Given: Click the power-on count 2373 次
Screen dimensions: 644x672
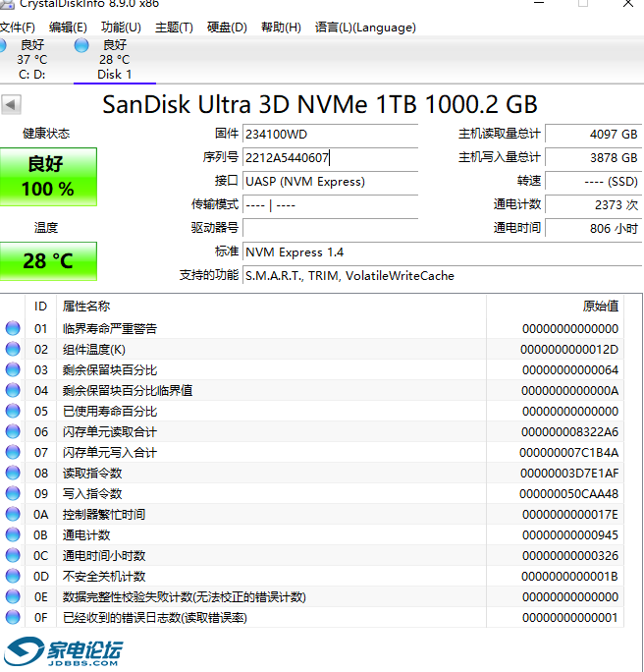Looking at the screenshot, I should 594,205.
